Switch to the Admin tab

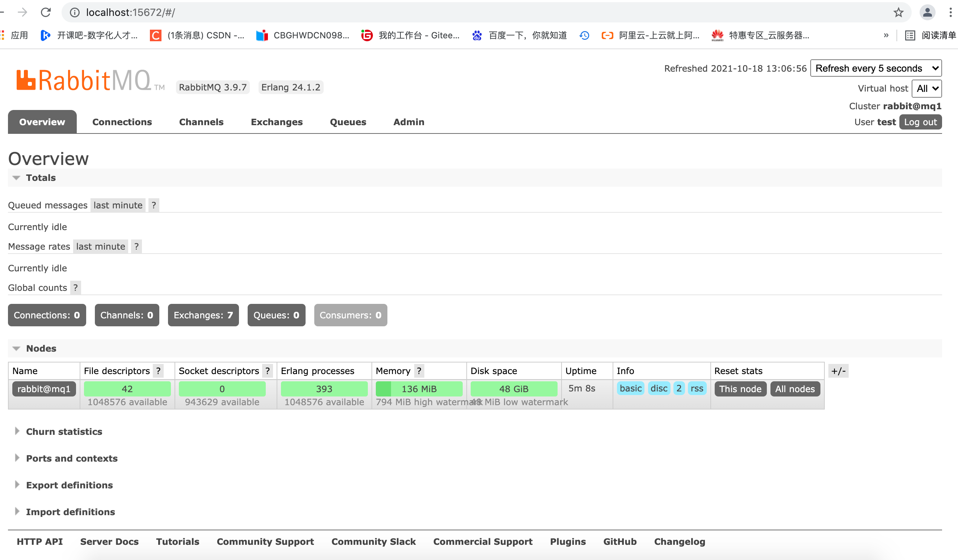point(409,122)
